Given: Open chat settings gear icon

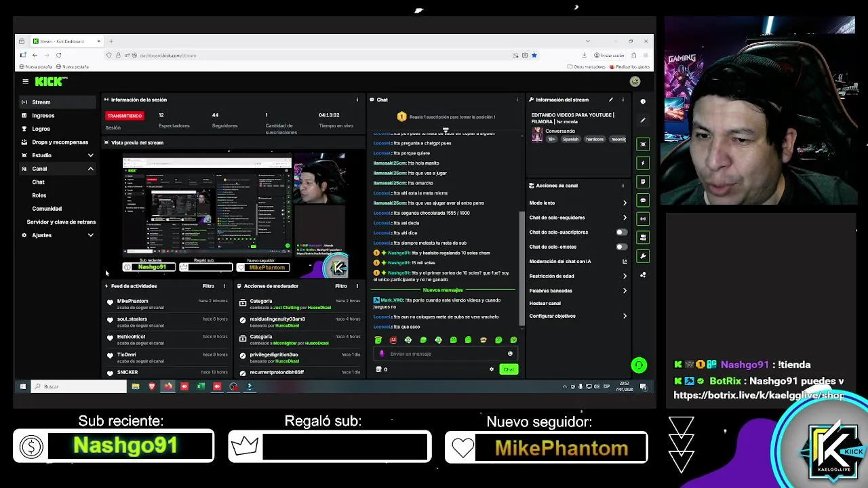Looking at the screenshot, I should click(x=492, y=369).
